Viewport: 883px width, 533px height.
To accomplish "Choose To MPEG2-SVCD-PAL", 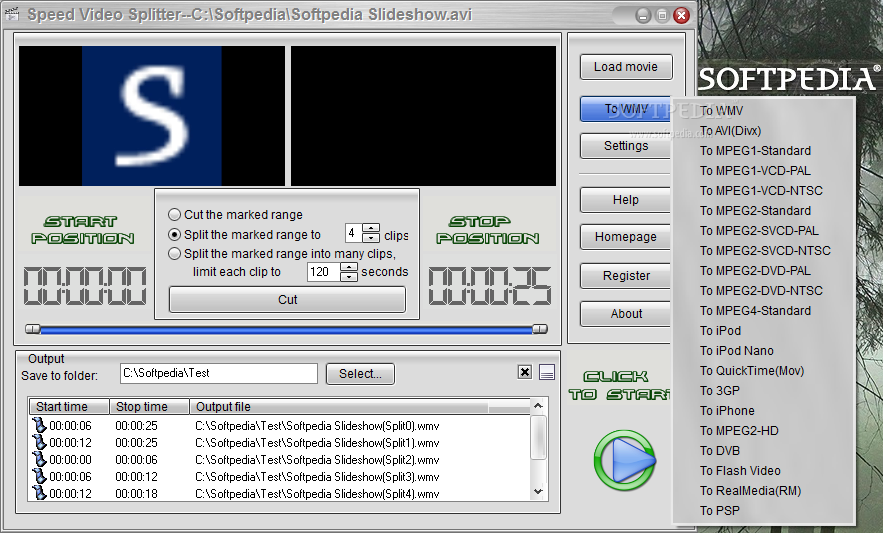I will click(x=759, y=230).
